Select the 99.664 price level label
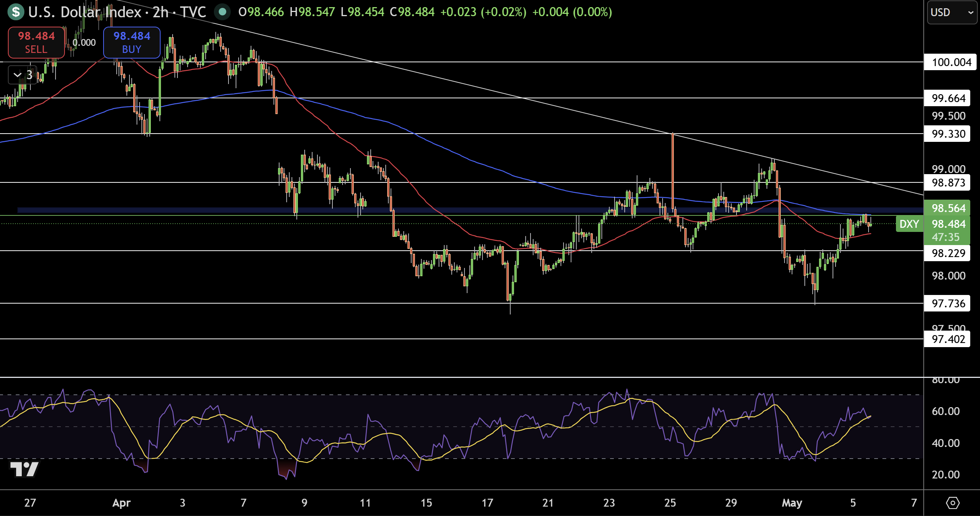This screenshot has width=980, height=516. [947, 98]
